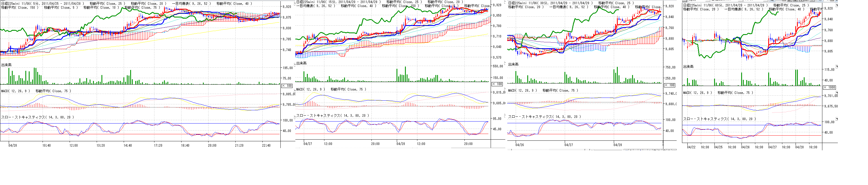
Task: Click the corner icon beside 60分 chart price axis
Action: coord(837,5)
